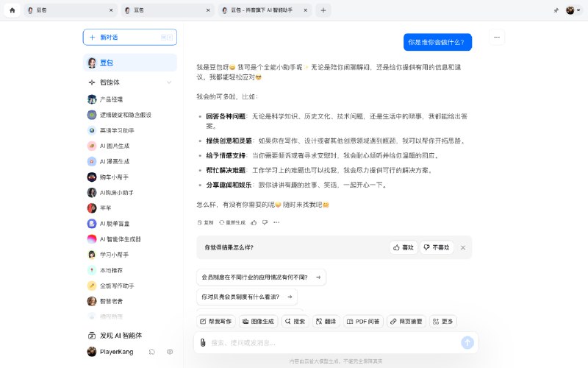Open the 学习小帮手 agent
588x368 pixels.
130,255
